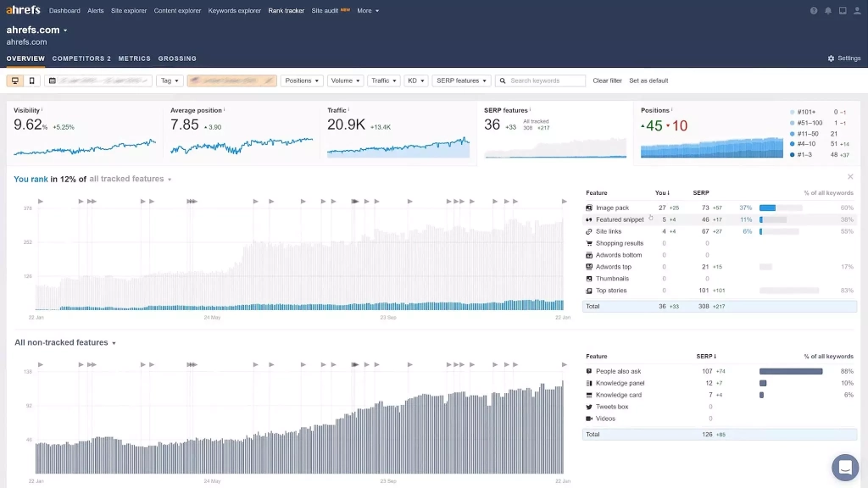Click the search magnifier icon
The image size is (868, 488).
point(503,80)
